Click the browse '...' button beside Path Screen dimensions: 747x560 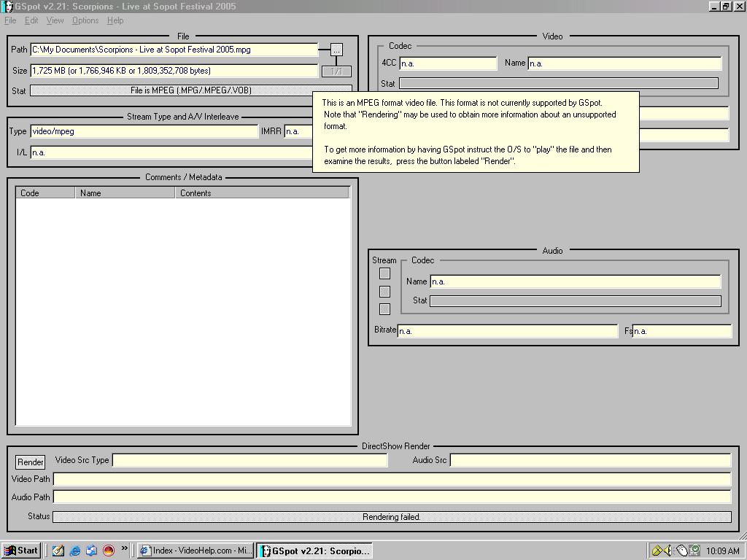336,50
